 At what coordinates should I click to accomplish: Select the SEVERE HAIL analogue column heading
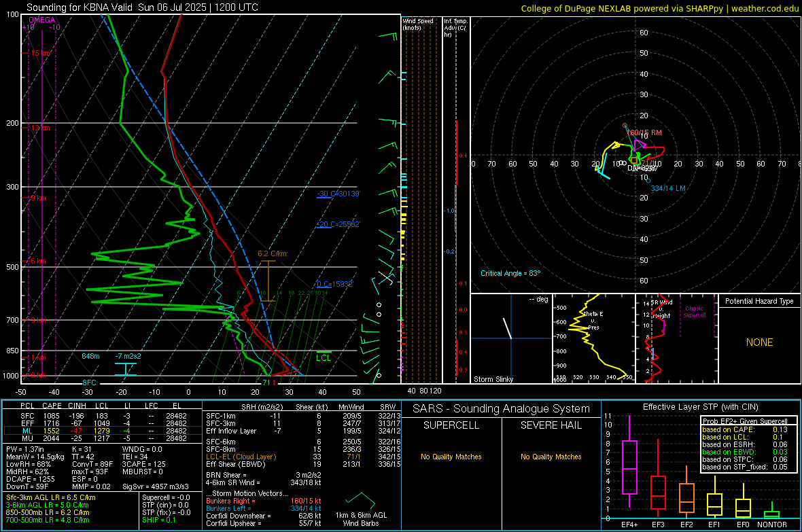coord(551,425)
